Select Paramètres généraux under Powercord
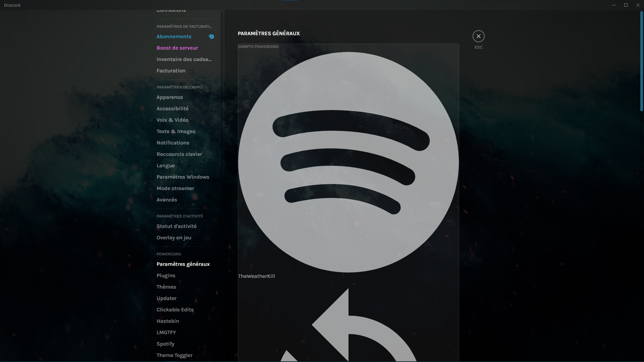The height and width of the screenshot is (362, 644). (x=185, y=264)
